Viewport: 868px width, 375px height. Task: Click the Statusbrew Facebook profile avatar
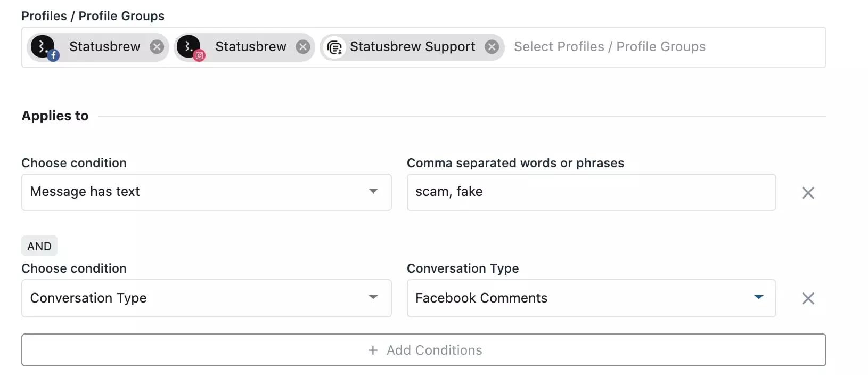click(43, 46)
